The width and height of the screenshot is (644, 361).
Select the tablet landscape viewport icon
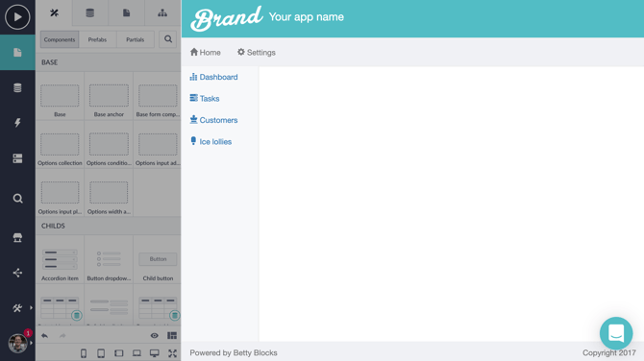point(118,353)
